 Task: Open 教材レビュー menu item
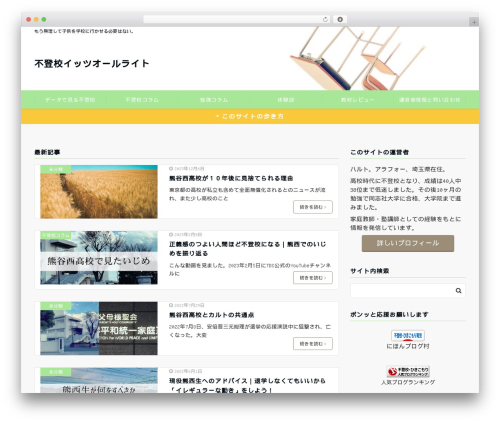coord(357,100)
